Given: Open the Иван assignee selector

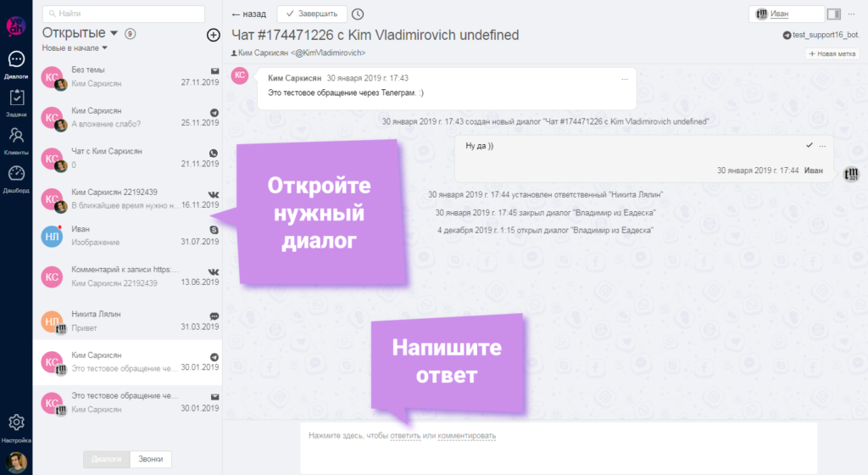Looking at the screenshot, I should pos(787,14).
